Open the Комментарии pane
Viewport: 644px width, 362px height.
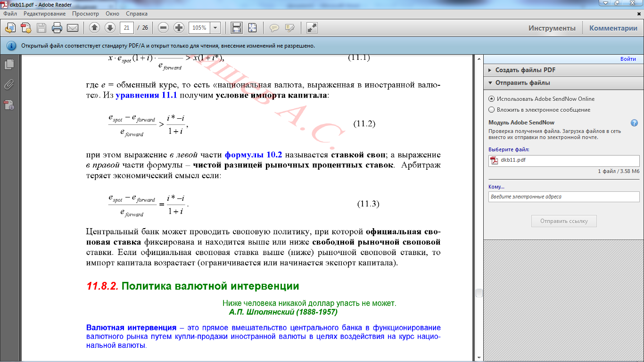(613, 28)
